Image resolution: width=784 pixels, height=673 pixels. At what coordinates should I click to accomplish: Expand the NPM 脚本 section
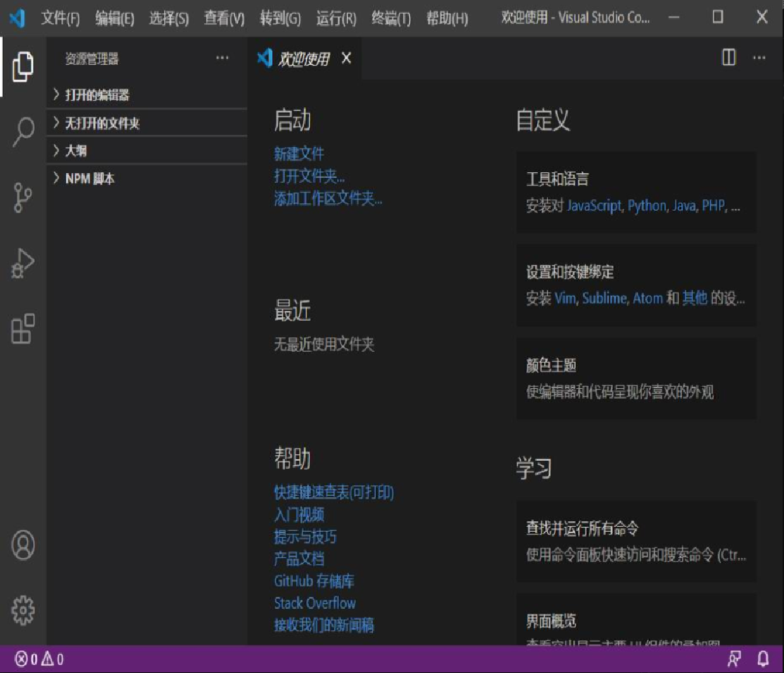[x=147, y=179]
